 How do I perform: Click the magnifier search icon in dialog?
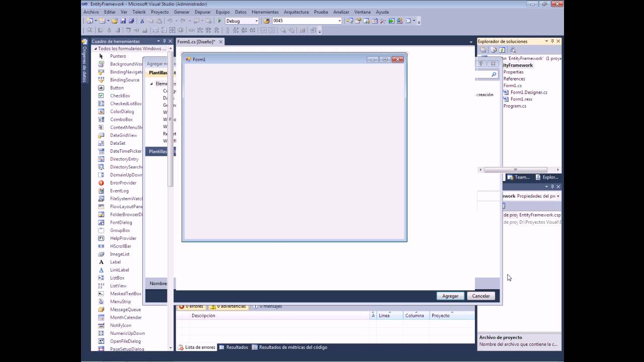point(494,74)
